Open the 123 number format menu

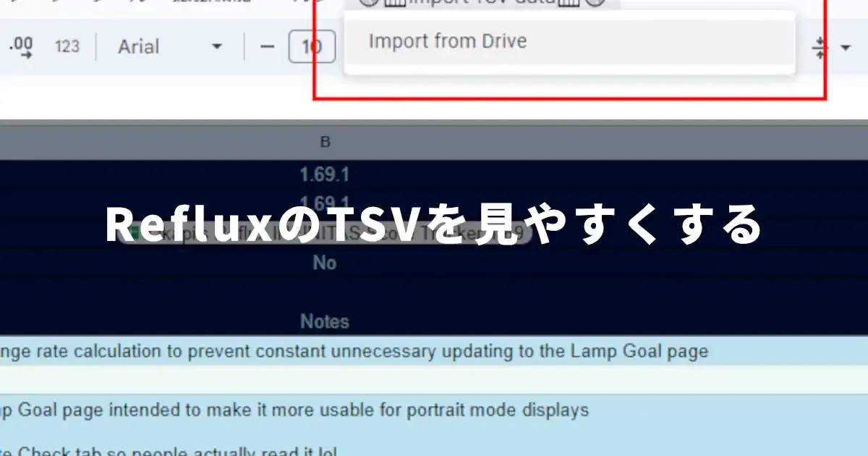(x=67, y=47)
